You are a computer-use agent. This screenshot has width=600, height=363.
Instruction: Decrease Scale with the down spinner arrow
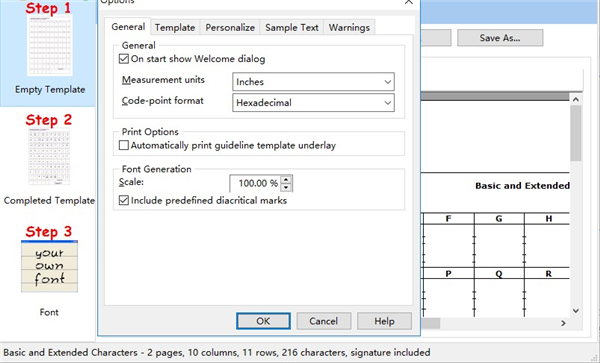coord(286,187)
